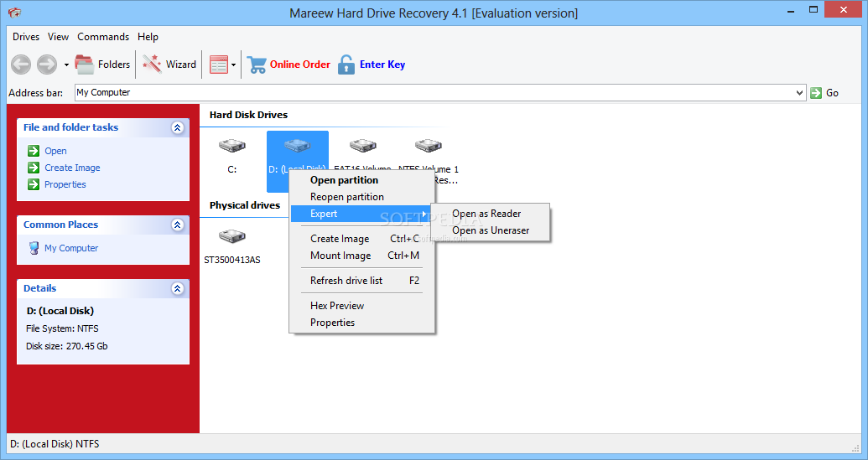
Task: Open the navigation history dropdown arrow
Action: [x=66, y=65]
